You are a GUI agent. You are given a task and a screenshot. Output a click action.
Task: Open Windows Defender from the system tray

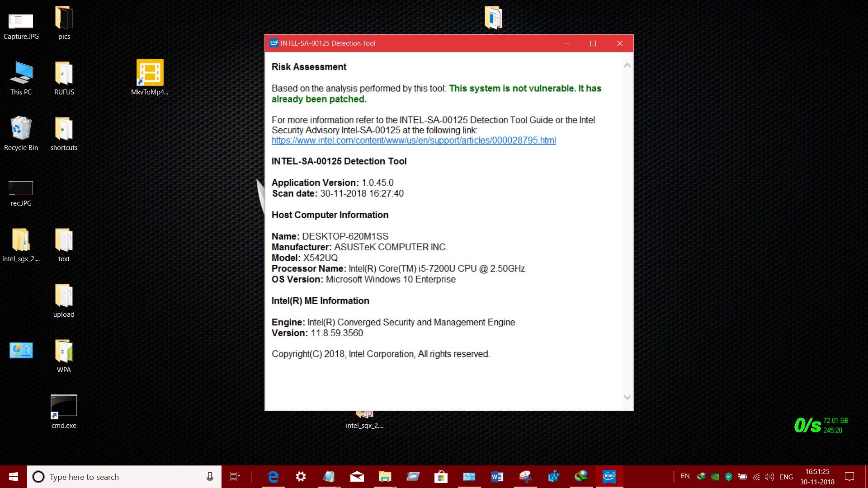[728, 477]
